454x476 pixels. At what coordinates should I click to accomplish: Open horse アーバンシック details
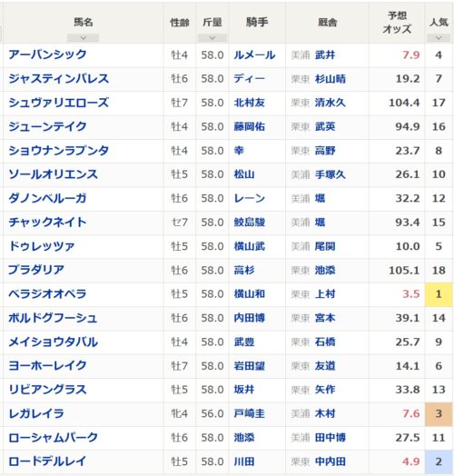47,55
